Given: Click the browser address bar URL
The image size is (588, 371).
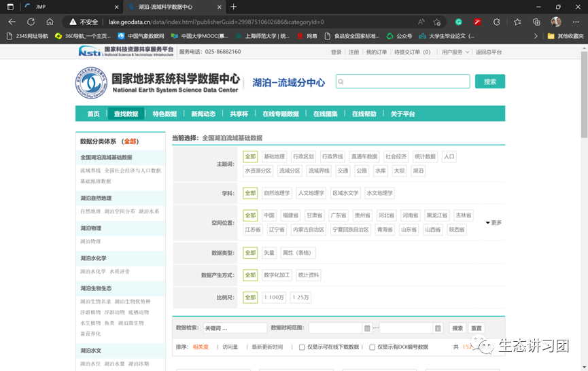Looking at the screenshot, I should coord(216,22).
